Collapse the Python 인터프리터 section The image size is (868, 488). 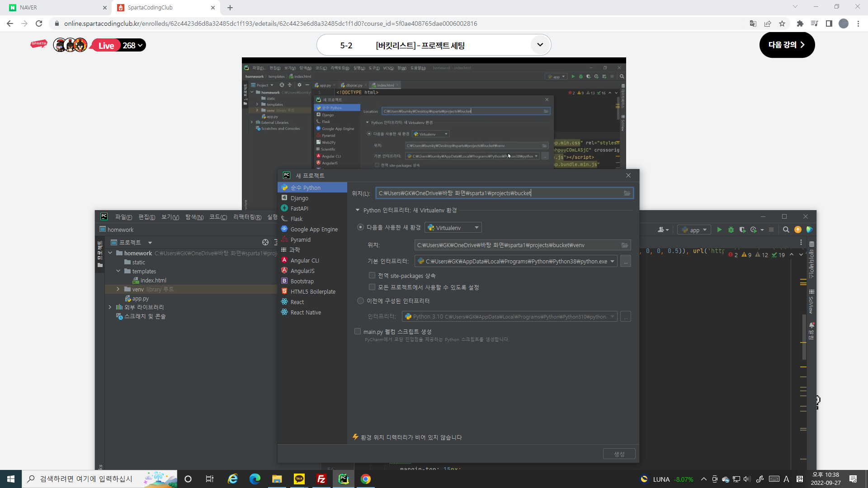[358, 210]
